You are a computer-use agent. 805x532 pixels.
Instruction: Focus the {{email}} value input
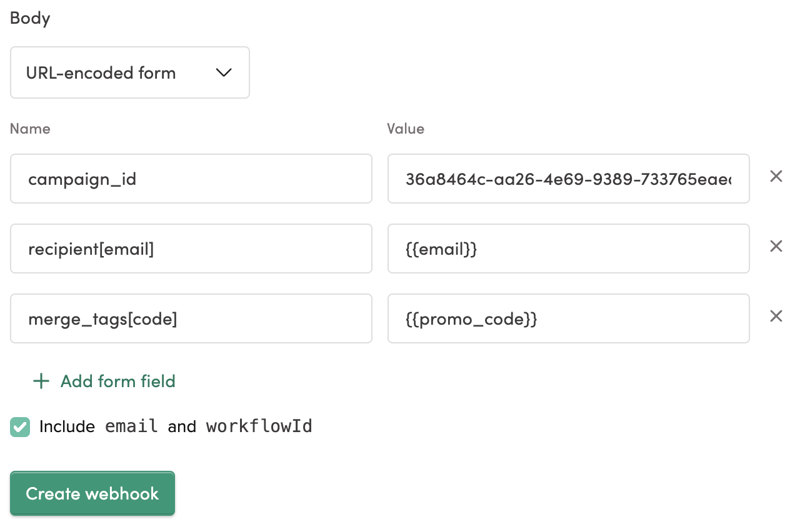[x=569, y=249]
